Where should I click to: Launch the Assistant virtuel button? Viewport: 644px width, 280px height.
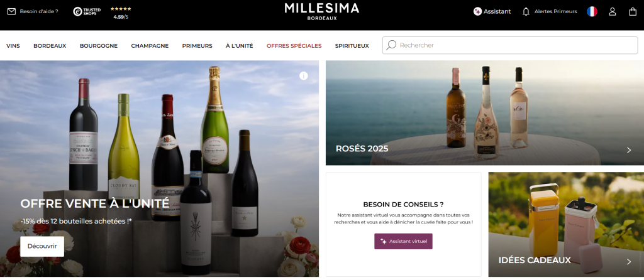click(403, 242)
